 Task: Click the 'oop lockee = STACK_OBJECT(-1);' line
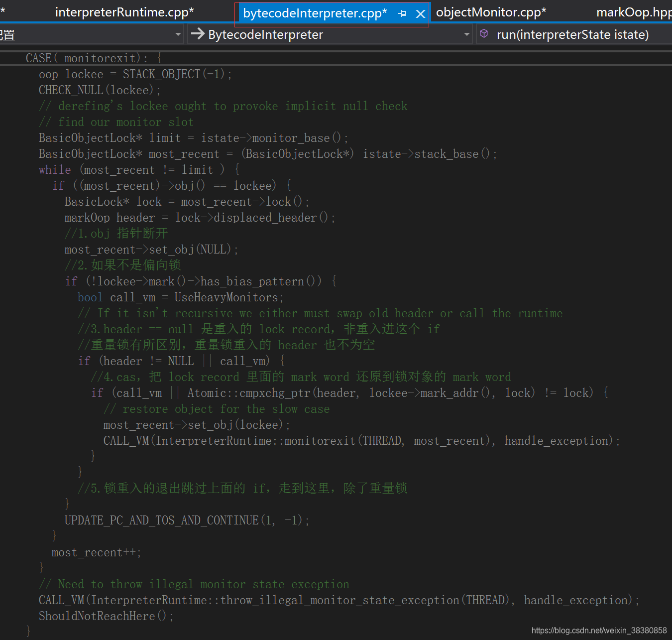pos(135,74)
